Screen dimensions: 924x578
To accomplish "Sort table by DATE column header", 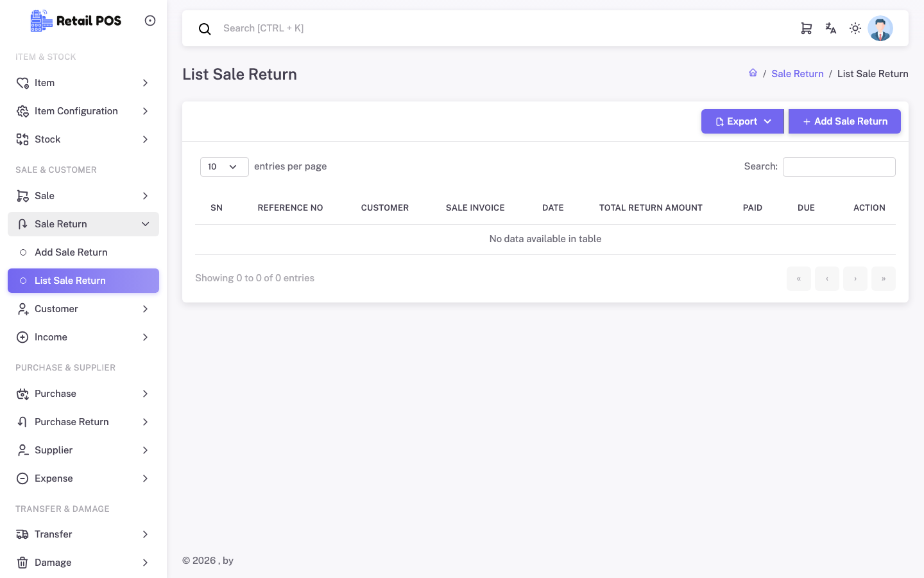I will pyautogui.click(x=553, y=208).
